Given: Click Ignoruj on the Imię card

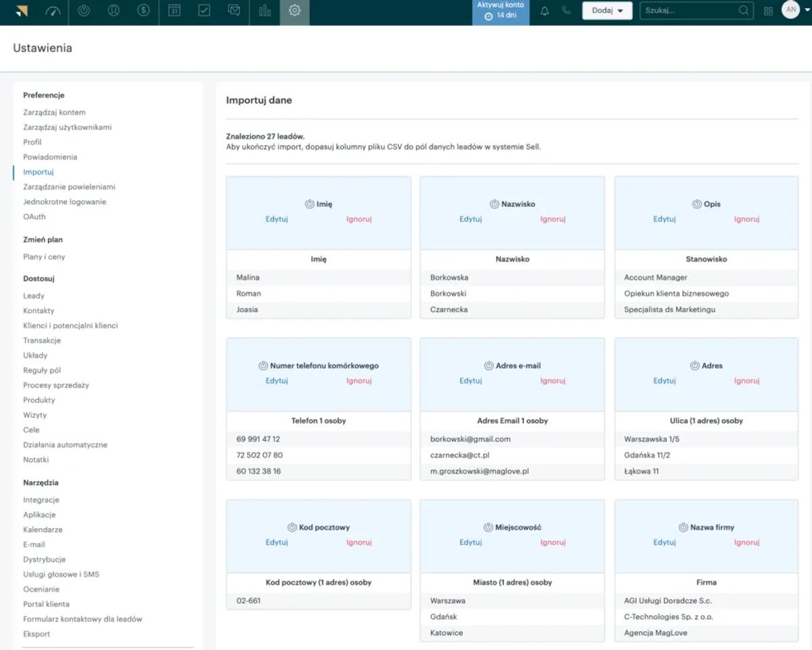Looking at the screenshot, I should click(x=359, y=219).
